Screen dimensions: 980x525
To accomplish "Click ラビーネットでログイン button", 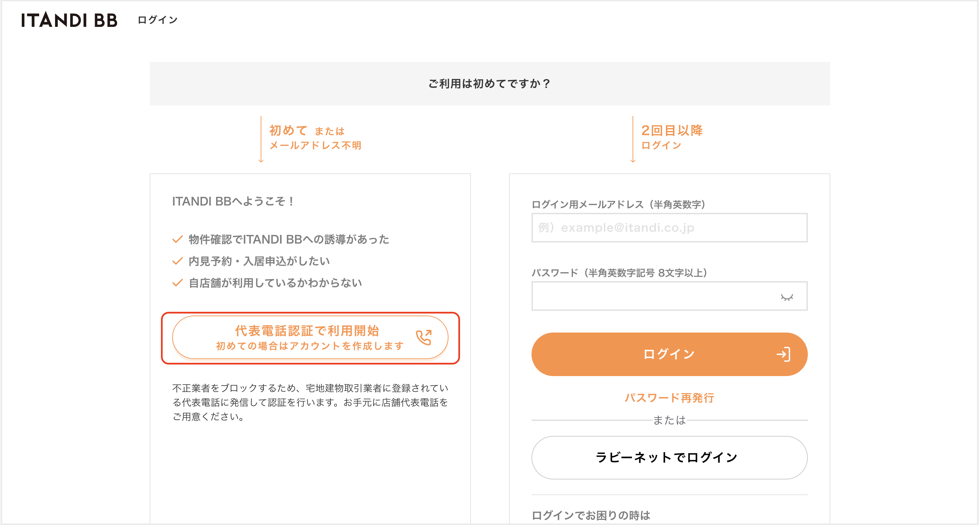I will 669,458.
